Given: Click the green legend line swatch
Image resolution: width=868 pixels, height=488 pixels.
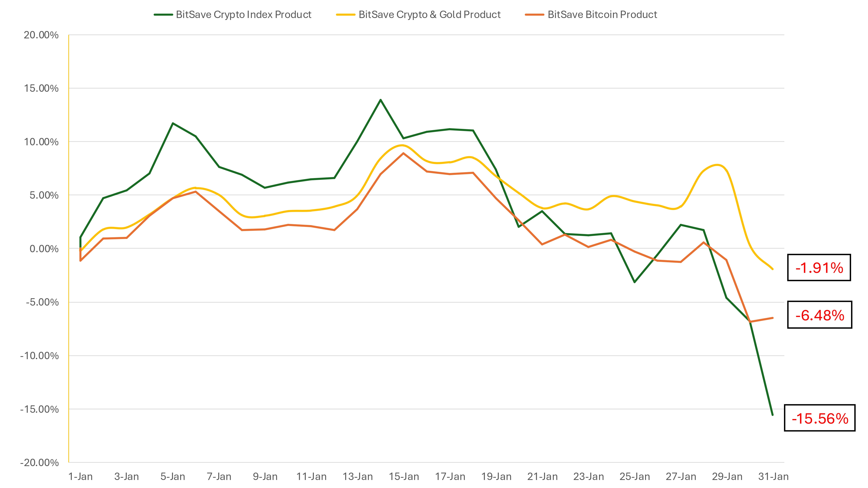Looking at the screenshot, I should pyautogui.click(x=163, y=15).
